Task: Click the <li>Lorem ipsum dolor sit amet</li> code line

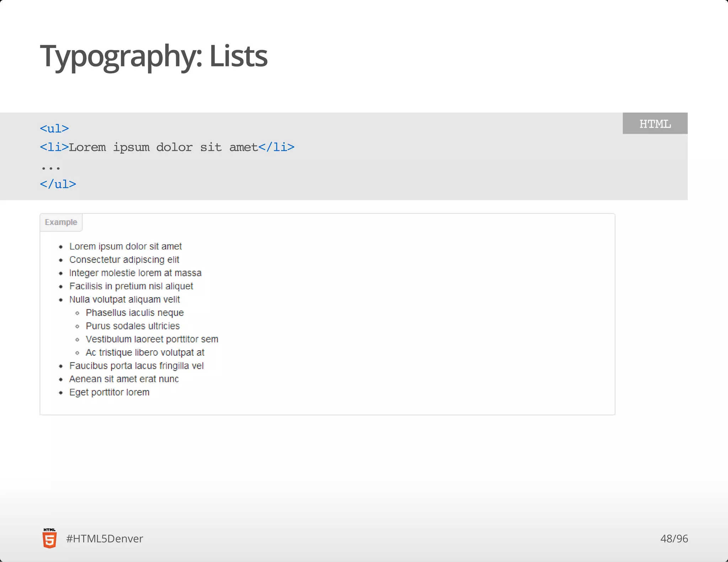Action: [x=167, y=147]
